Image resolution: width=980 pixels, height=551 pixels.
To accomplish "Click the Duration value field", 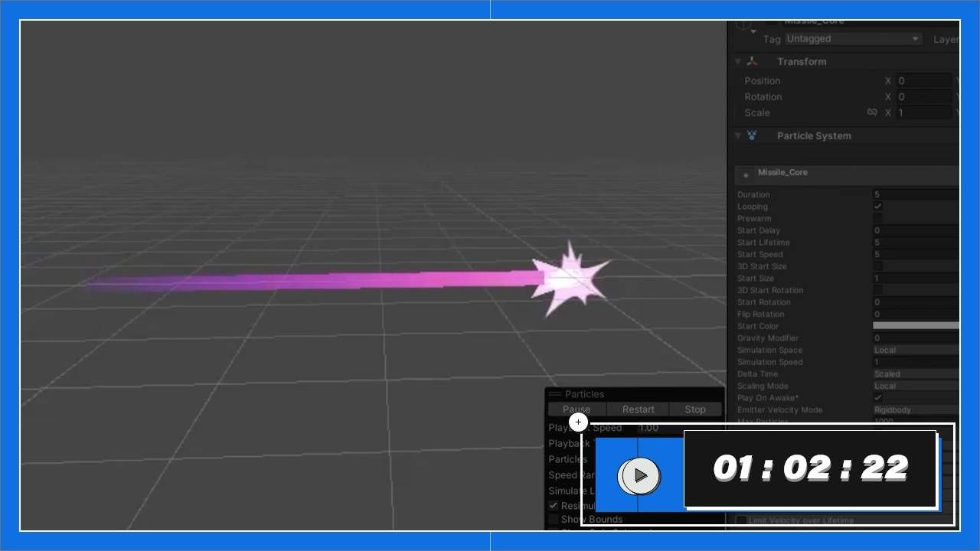I will pos(916,195).
